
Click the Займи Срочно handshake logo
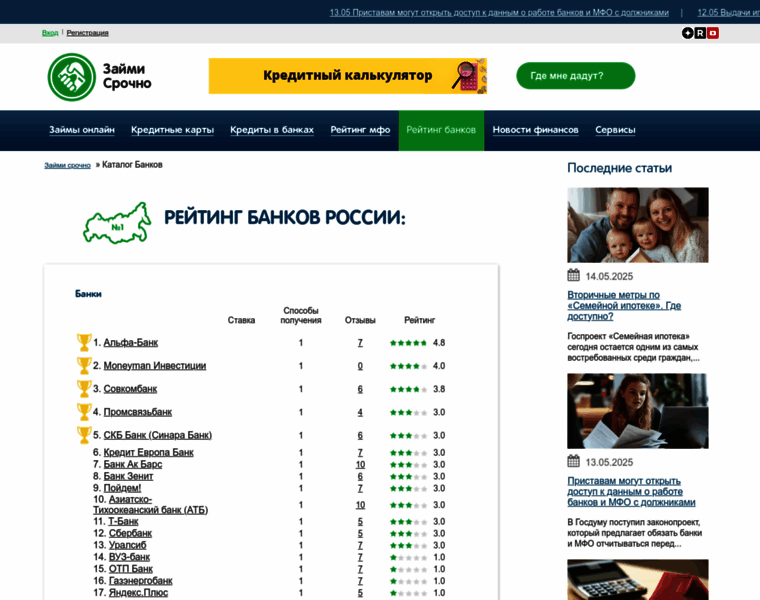(x=72, y=77)
